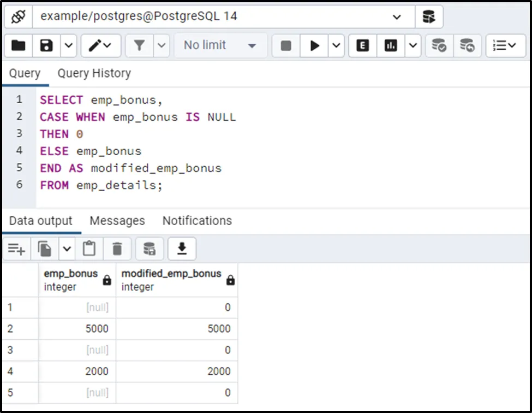Click the Explain button
Image resolution: width=532 pixels, height=413 pixels.
(x=362, y=46)
